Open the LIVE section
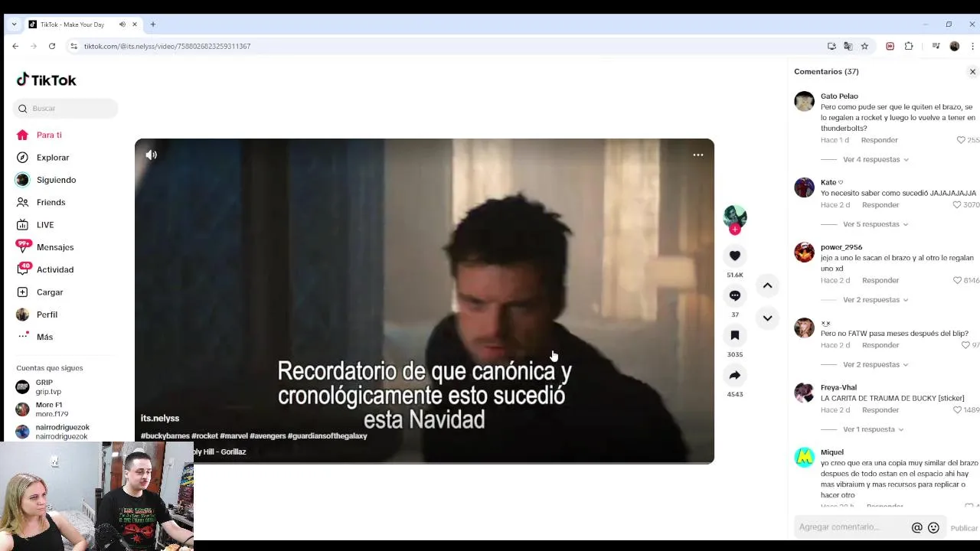Image resolution: width=980 pixels, height=551 pixels. (45, 225)
